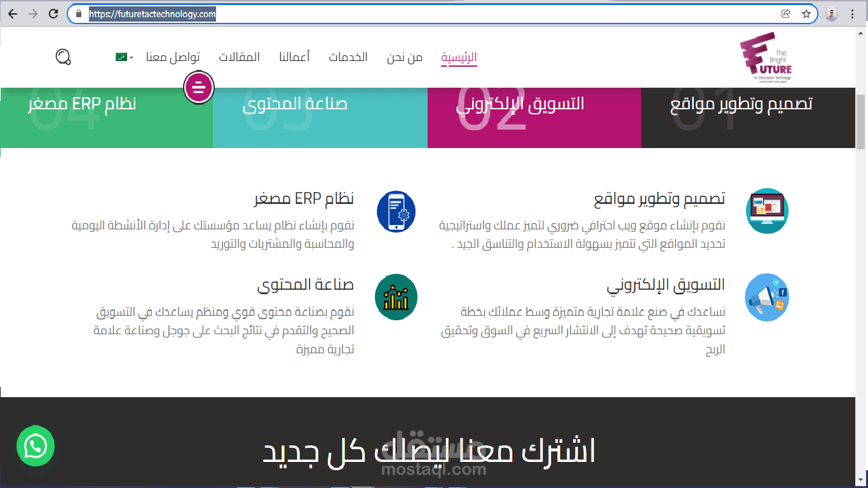Open the Chrome three-dot menu
Viewport: 868px width, 488px height.
coord(853,13)
